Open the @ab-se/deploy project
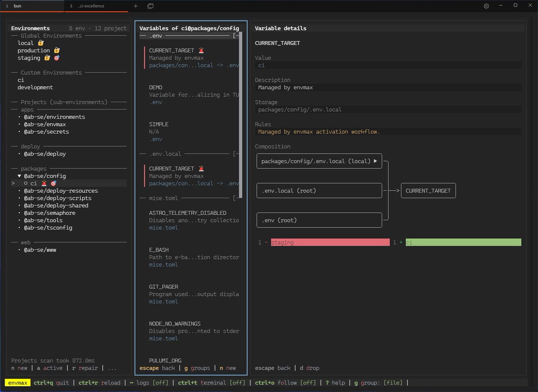538x392 pixels. [45, 154]
